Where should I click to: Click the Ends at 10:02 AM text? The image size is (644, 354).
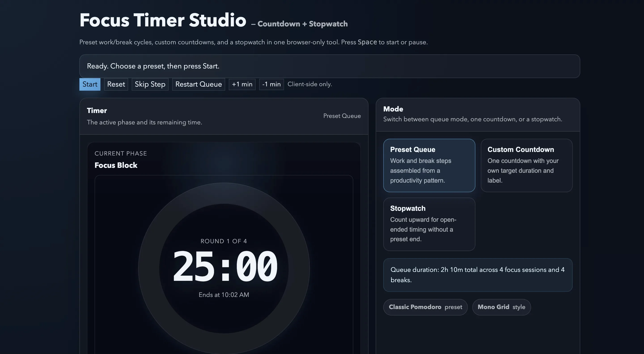pos(224,295)
